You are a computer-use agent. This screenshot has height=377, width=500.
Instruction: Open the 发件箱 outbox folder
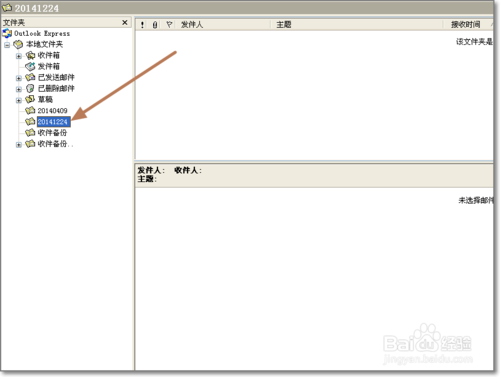coord(49,66)
